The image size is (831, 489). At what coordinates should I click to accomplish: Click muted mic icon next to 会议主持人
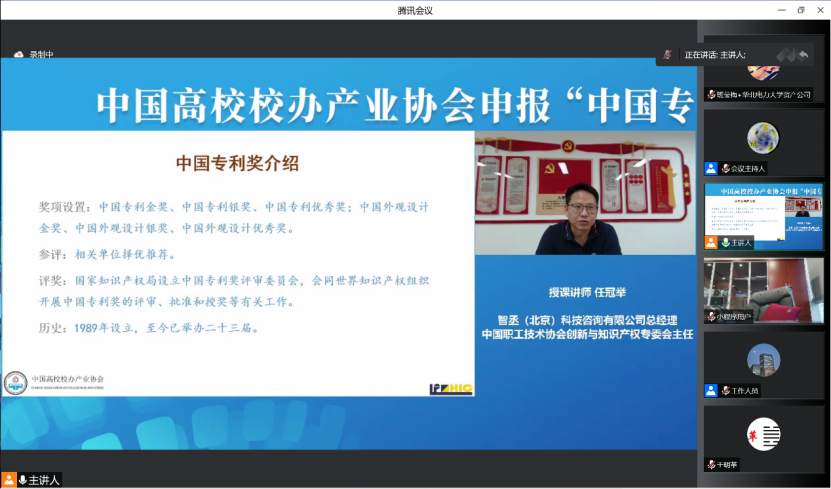click(x=726, y=168)
